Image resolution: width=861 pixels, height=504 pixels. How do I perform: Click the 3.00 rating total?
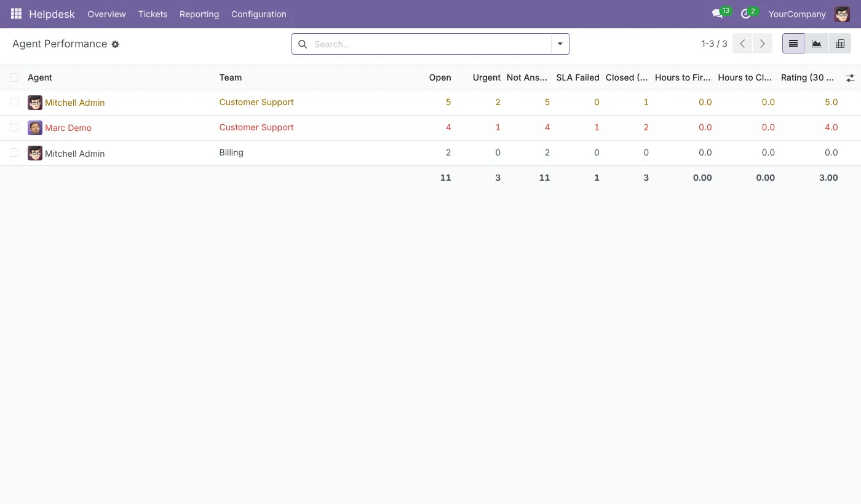pos(828,178)
